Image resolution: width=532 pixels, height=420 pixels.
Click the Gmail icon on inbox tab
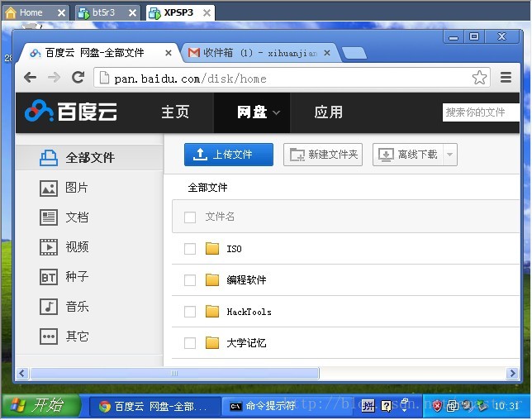(x=194, y=53)
